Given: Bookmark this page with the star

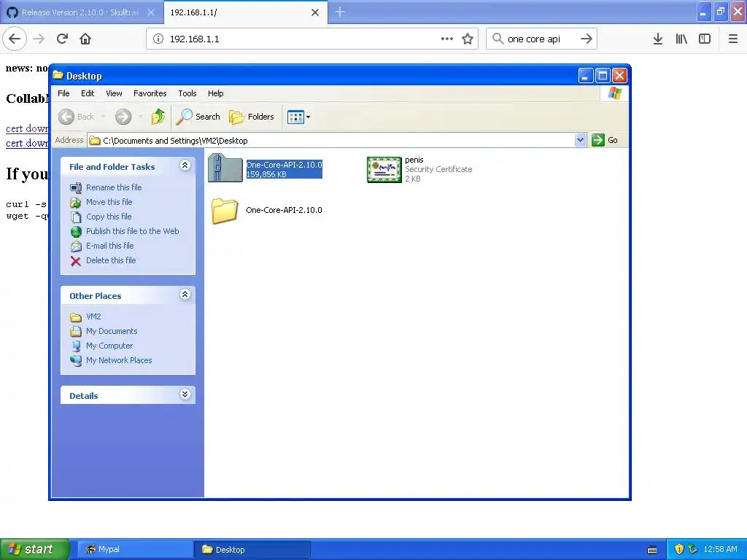Looking at the screenshot, I should click(x=468, y=39).
